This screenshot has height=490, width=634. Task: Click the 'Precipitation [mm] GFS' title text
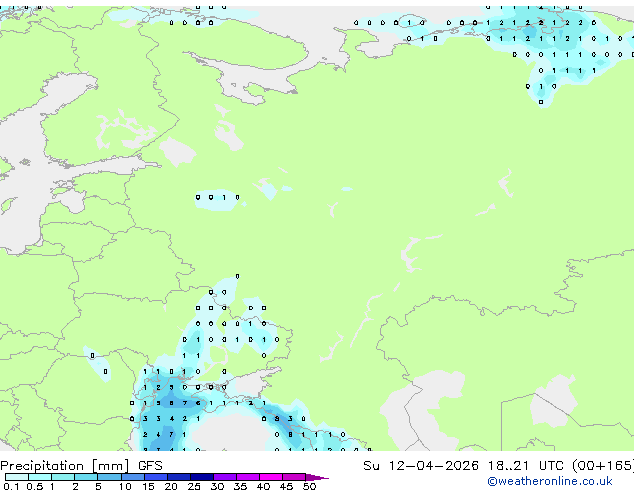81,466
